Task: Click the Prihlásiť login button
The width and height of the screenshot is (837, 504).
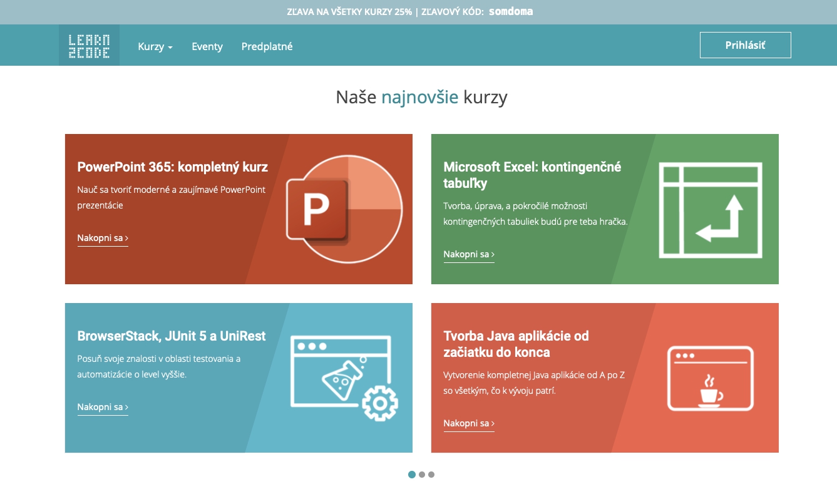Action: point(745,45)
